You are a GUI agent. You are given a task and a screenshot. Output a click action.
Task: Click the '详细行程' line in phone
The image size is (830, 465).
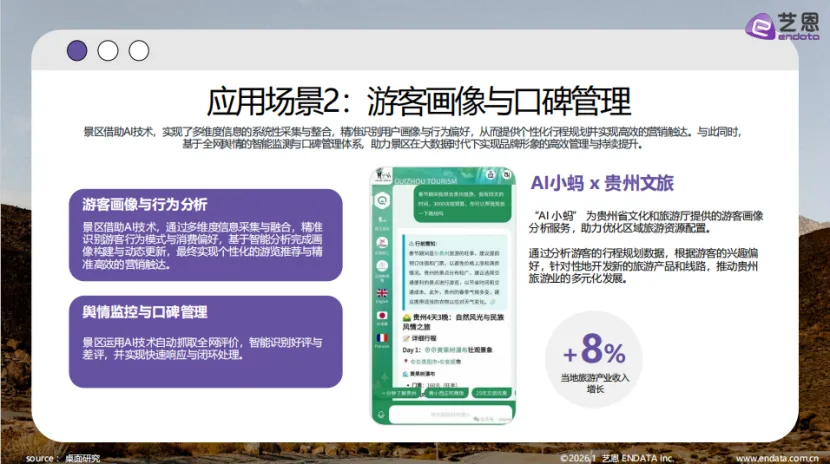click(420, 338)
